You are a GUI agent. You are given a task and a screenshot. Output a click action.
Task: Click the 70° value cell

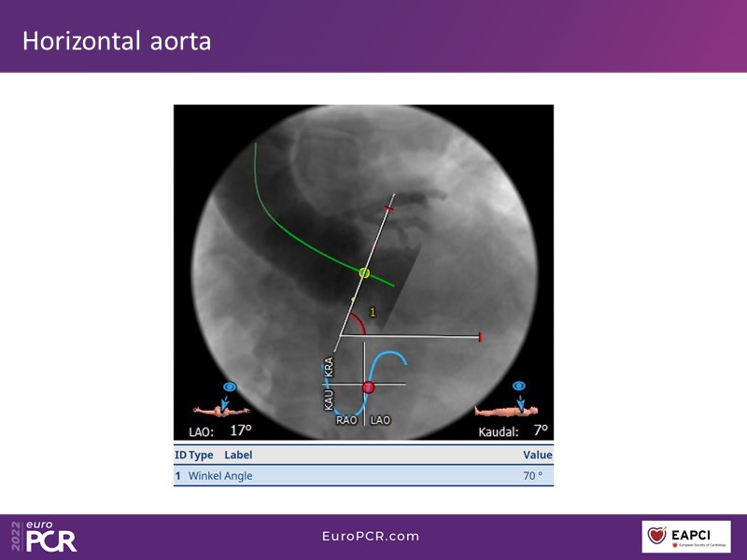[x=532, y=475]
